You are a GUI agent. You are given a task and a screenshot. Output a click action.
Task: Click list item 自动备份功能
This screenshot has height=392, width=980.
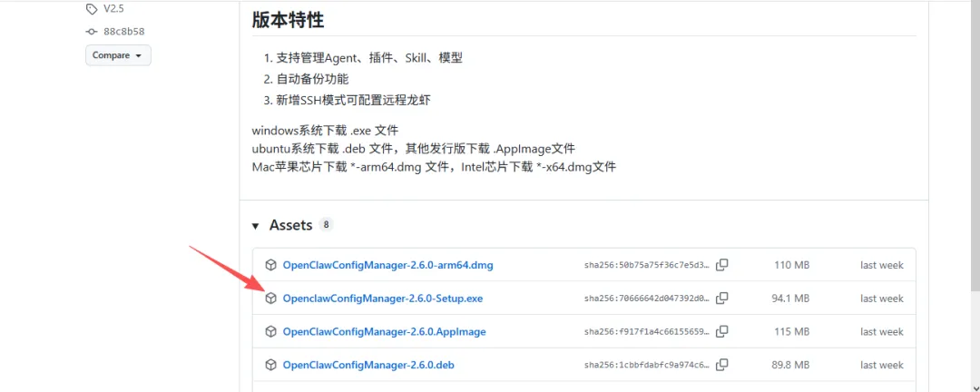tap(312, 80)
